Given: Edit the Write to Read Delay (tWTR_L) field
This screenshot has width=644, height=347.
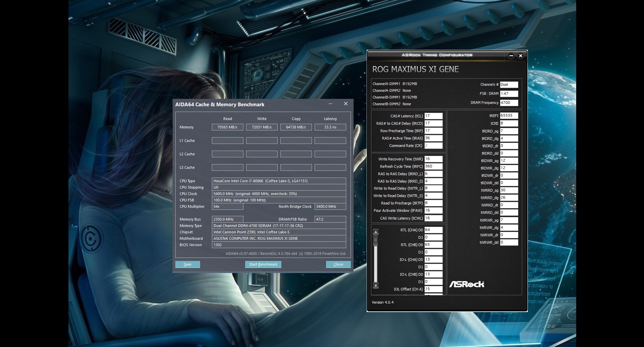Looking at the screenshot, I should [433, 188].
